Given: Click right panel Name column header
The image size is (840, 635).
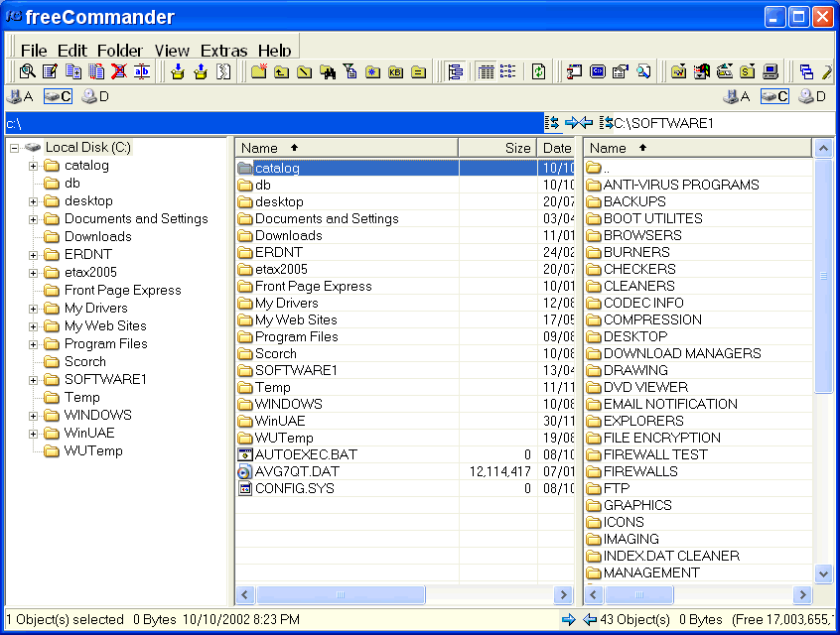Looking at the screenshot, I should coord(698,148).
